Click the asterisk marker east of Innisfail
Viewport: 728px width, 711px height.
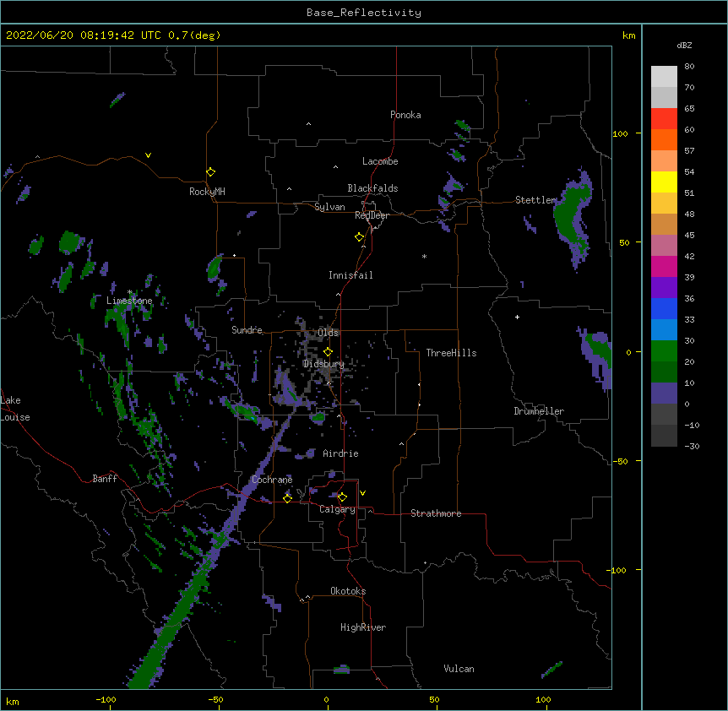click(x=424, y=257)
